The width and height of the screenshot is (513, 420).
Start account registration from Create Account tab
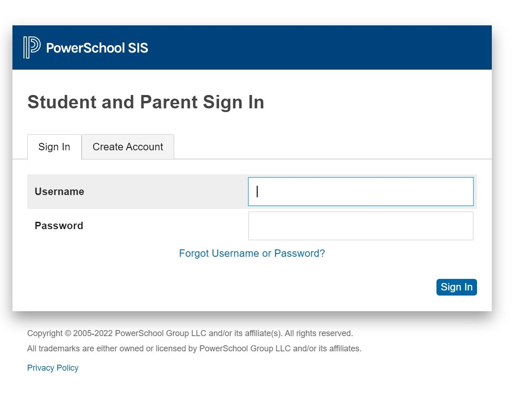[x=128, y=147]
